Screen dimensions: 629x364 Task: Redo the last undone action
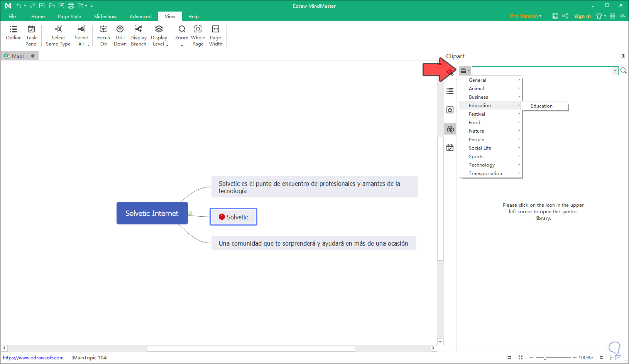tap(32, 6)
